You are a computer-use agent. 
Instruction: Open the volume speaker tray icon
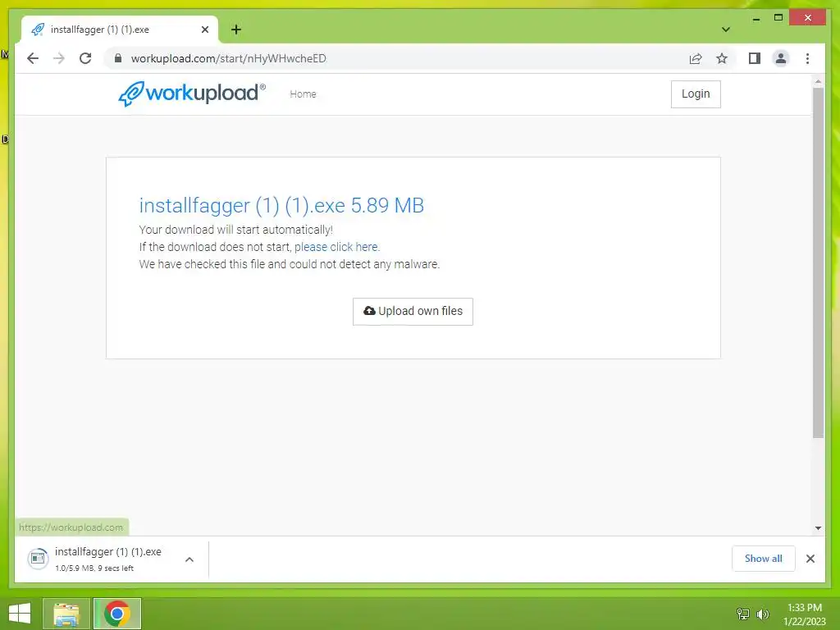point(762,614)
